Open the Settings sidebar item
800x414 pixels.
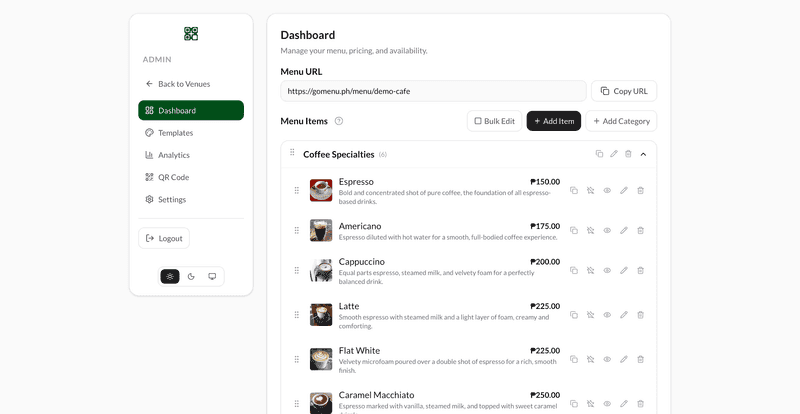coord(191,199)
